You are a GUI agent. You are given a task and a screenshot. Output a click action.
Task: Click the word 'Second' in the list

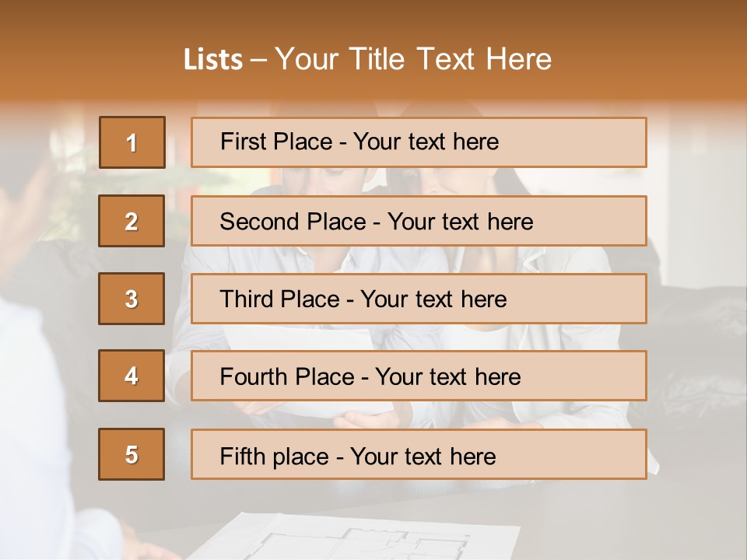[x=260, y=222]
